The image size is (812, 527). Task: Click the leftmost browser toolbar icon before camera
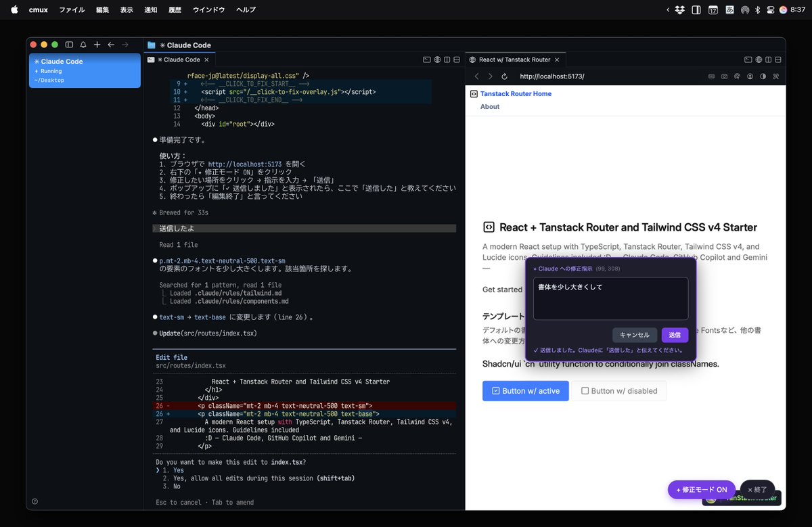tap(711, 76)
